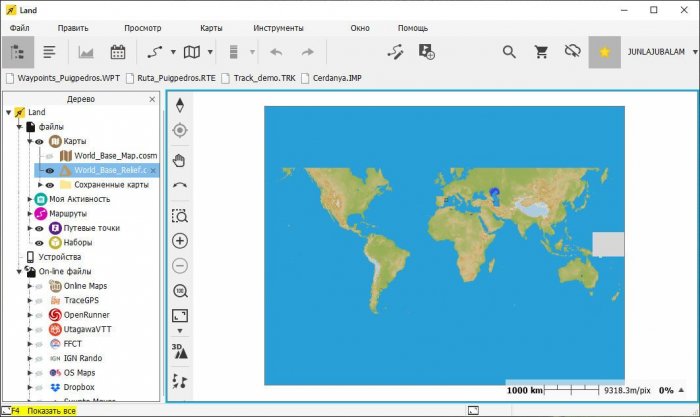Click the calendar icon in toolbar
The image size is (700, 417).
(118, 52)
